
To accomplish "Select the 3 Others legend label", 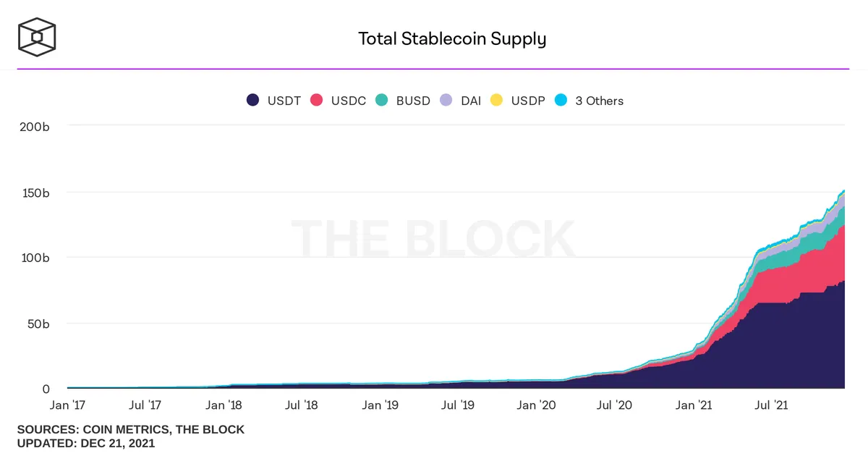I will point(600,101).
